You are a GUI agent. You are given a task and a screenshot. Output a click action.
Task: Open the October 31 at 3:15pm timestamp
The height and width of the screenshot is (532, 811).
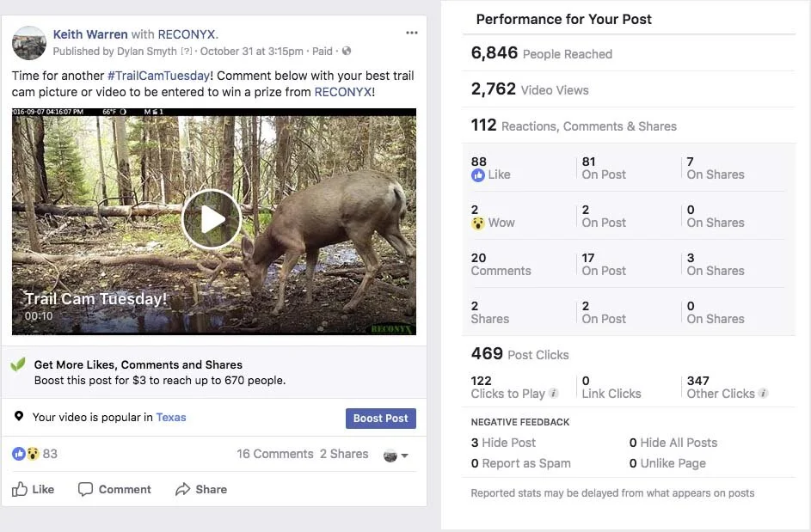coord(251,52)
